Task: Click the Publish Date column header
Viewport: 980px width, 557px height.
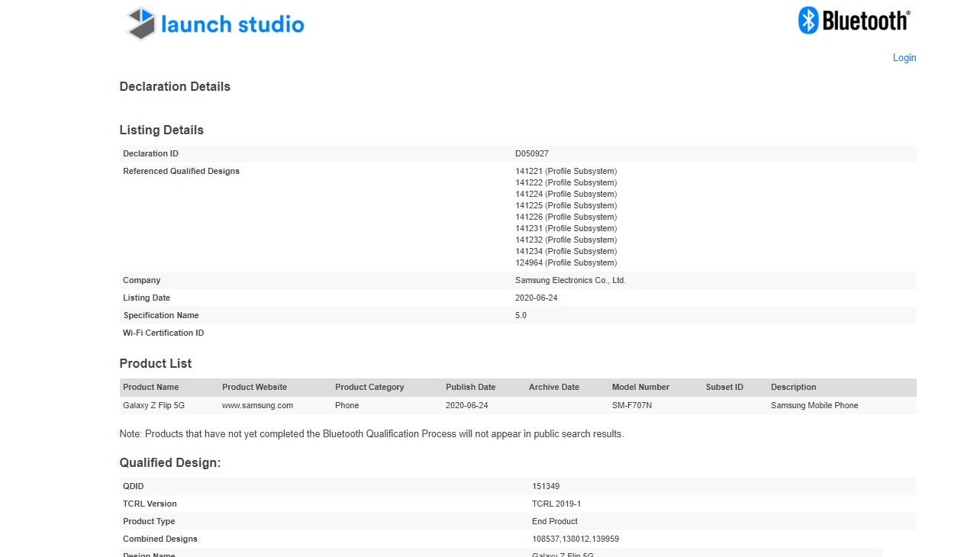Action: [x=471, y=388]
